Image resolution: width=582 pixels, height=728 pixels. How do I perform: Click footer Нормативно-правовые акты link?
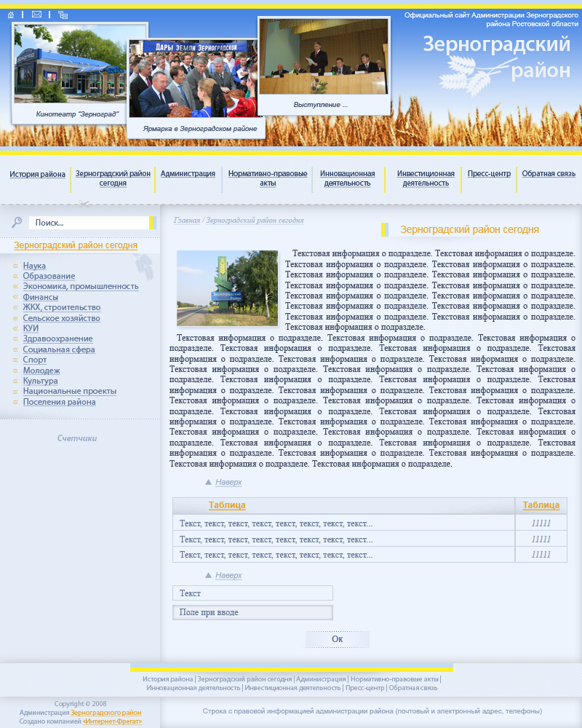point(394,679)
